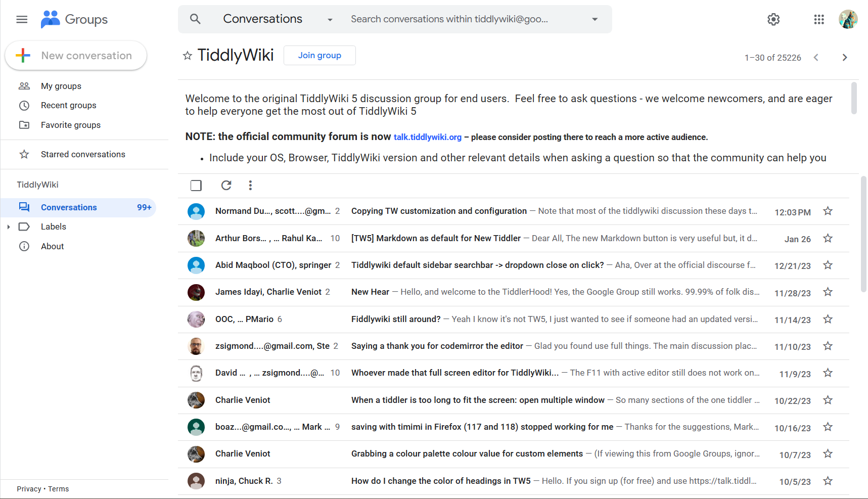The height and width of the screenshot is (499, 868).
Task: Open the more actions three-dot menu
Action: (x=250, y=186)
